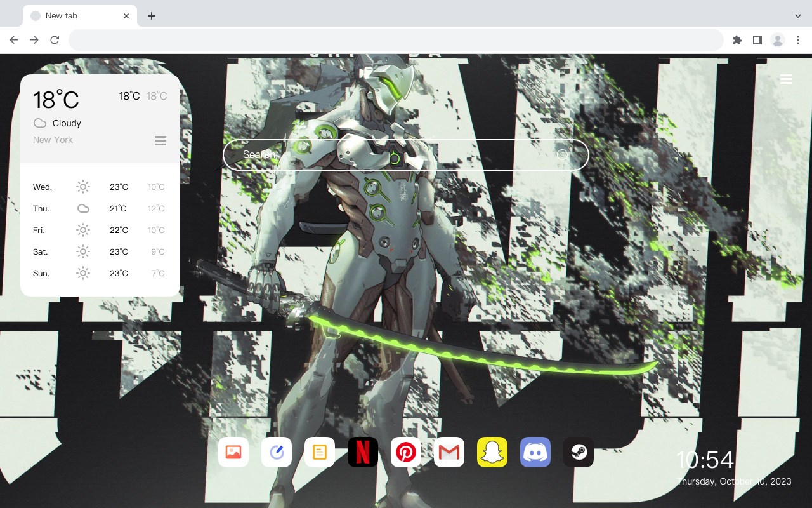The height and width of the screenshot is (508, 812).
Task: Launch the Steam shortcut
Action: pos(579,452)
